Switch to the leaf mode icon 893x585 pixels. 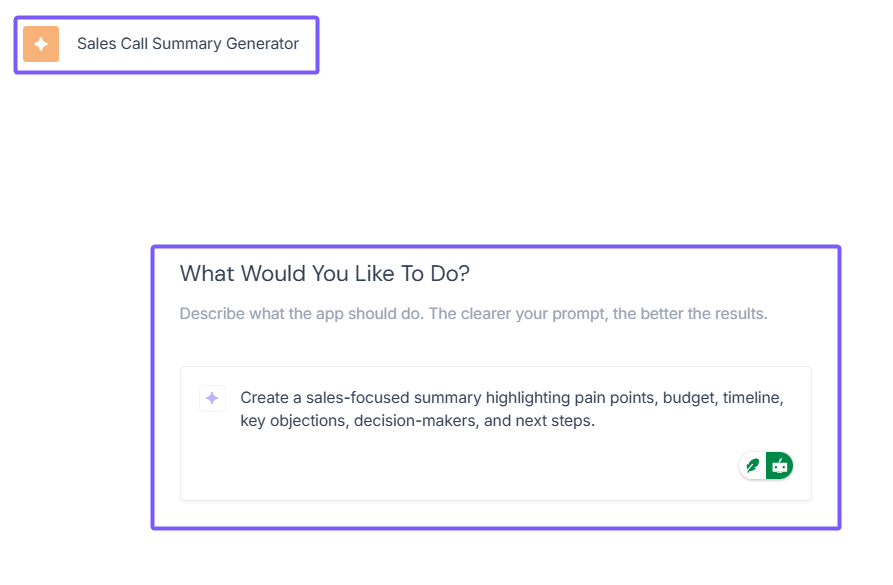[753, 465]
